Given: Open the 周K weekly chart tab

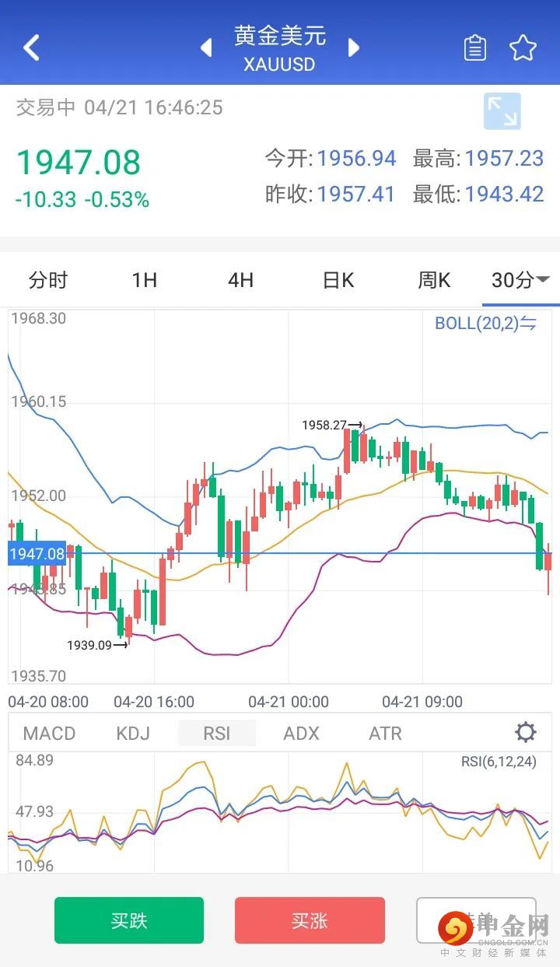Looking at the screenshot, I should (x=434, y=280).
